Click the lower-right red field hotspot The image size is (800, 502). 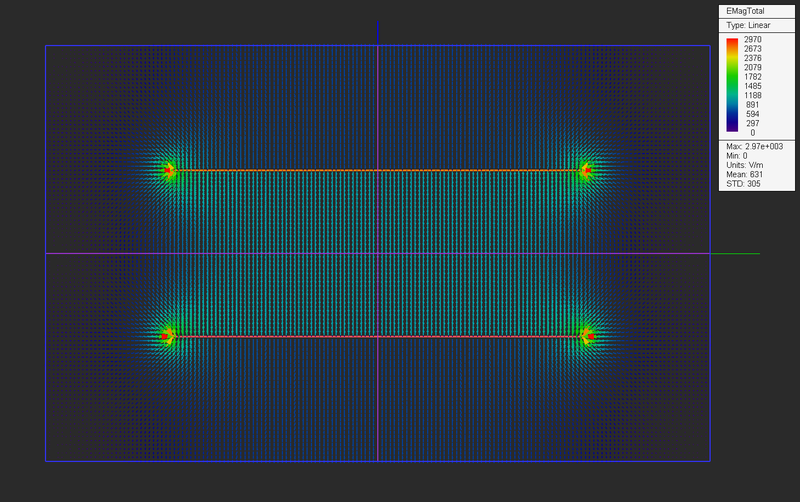[590, 336]
